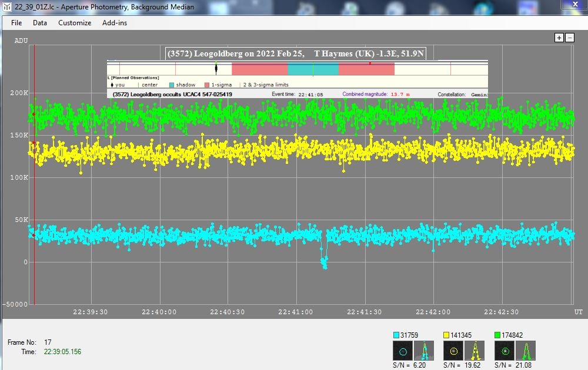The image size is (588, 370).
Task: Click the plus zoom-in button on chart
Action: tap(559, 38)
